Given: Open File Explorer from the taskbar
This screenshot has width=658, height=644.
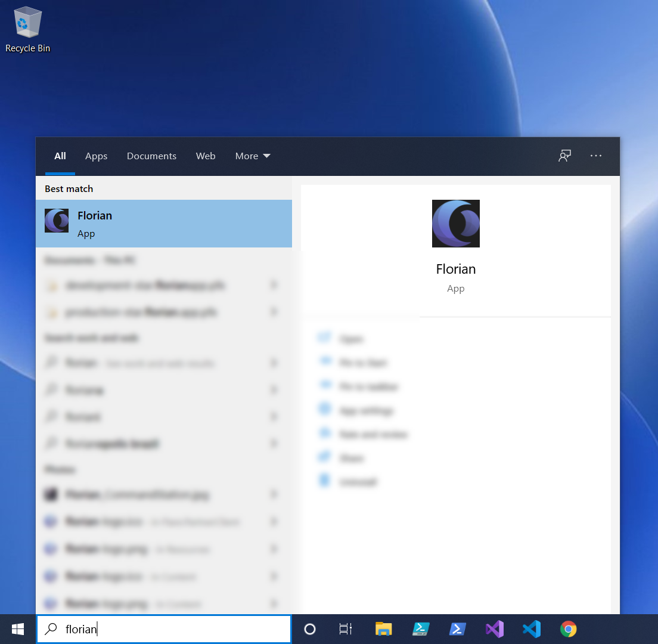Looking at the screenshot, I should (x=383, y=629).
